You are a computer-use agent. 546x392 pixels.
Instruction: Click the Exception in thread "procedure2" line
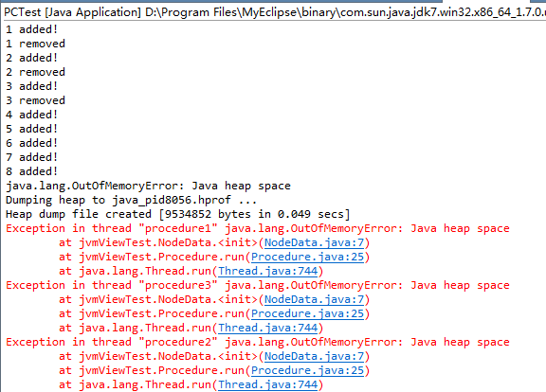click(258, 342)
